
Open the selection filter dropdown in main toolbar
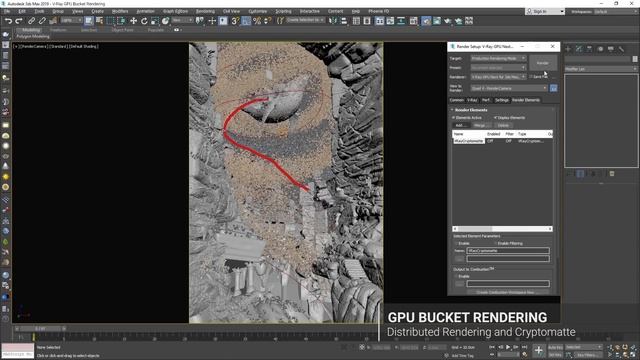click(x=71, y=20)
